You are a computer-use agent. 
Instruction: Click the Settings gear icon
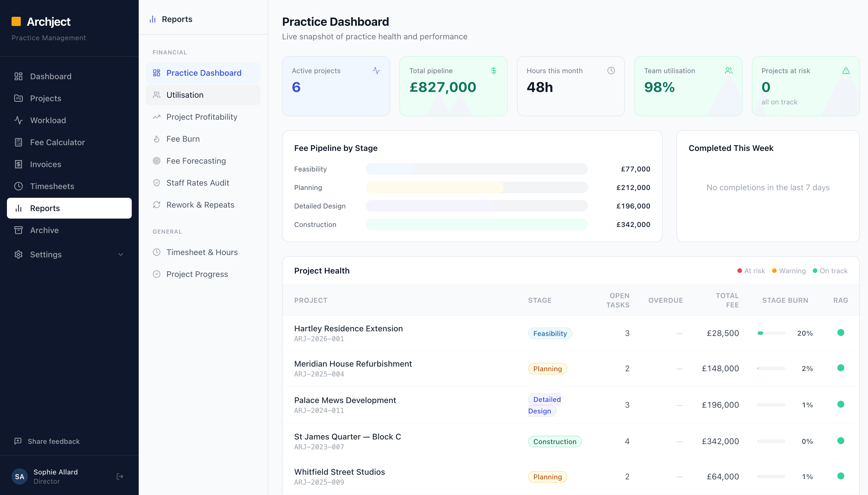click(x=18, y=254)
